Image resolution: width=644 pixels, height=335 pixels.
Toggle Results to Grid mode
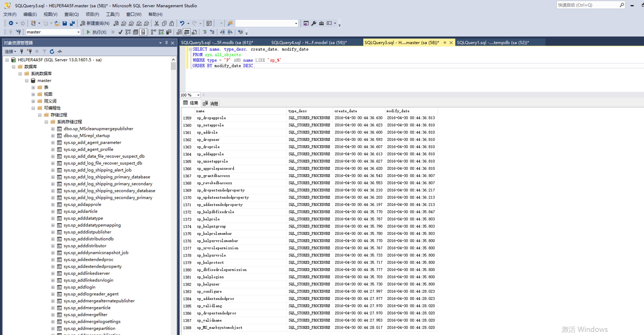pyautogui.click(x=186, y=32)
